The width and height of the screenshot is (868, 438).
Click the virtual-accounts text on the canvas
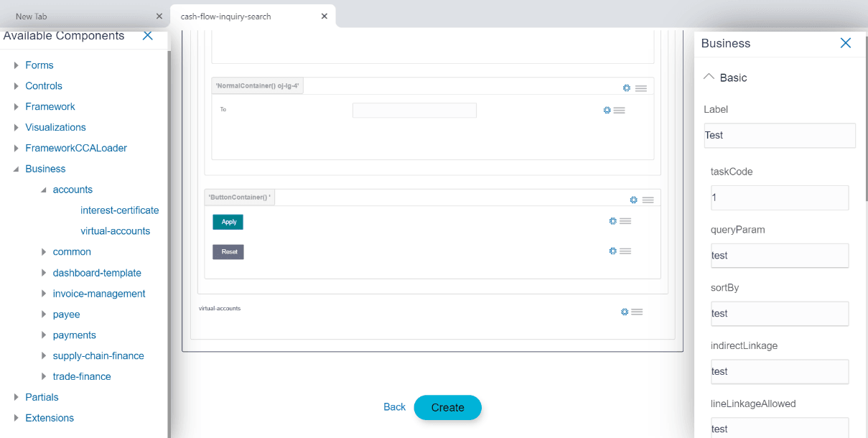tap(220, 309)
